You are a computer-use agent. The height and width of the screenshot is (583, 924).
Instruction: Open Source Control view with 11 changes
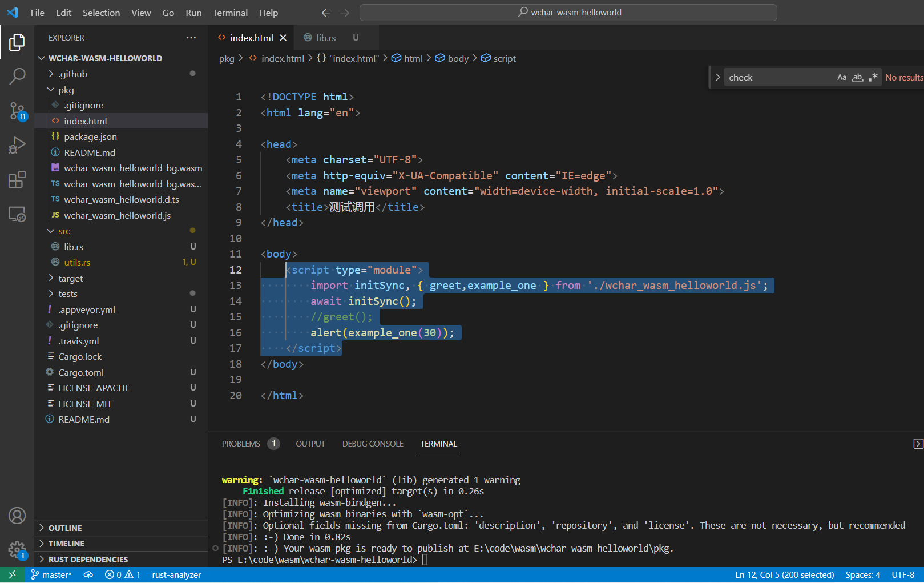click(17, 111)
